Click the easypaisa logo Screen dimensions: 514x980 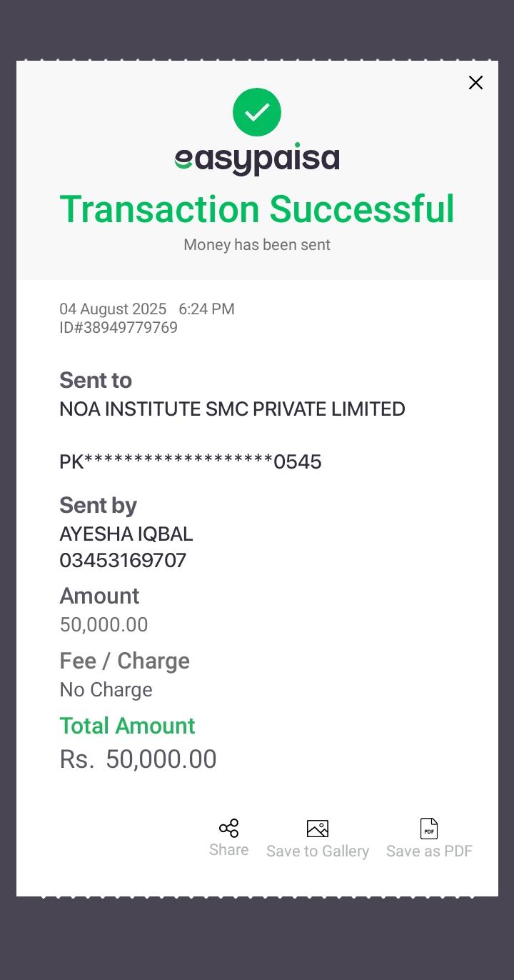257,159
